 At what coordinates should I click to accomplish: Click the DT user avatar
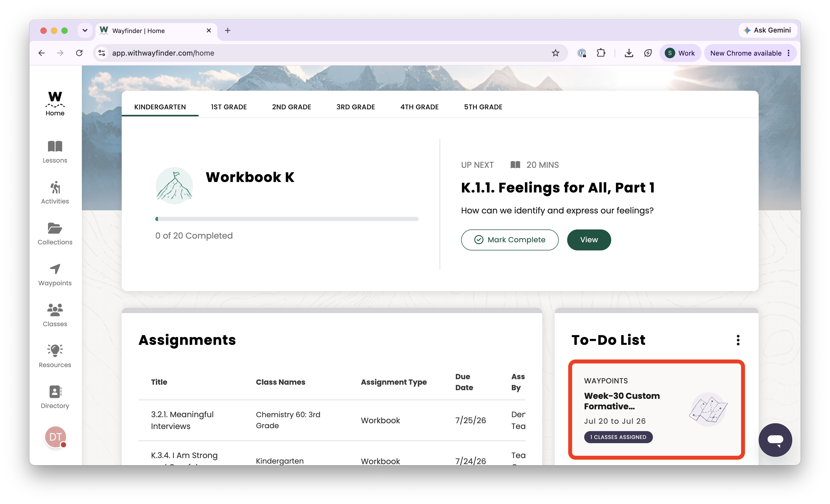[x=56, y=437]
